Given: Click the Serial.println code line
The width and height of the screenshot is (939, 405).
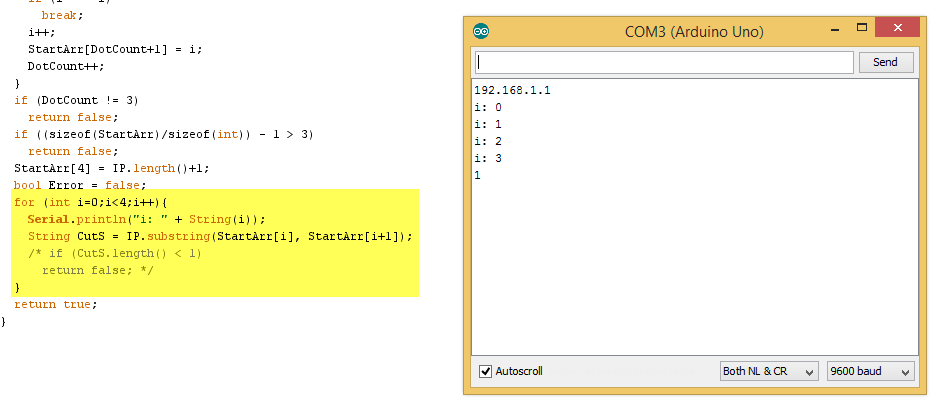Looking at the screenshot, I should pos(146,219).
